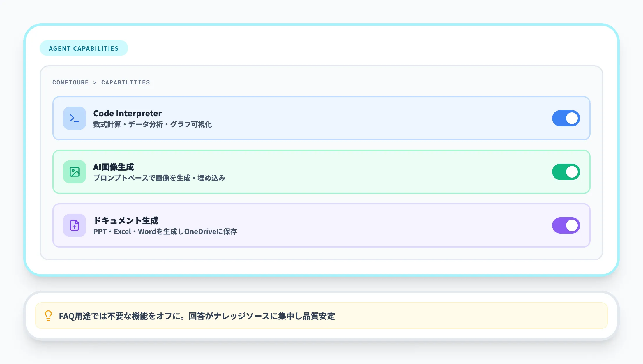The width and height of the screenshot is (643, 364).
Task: Open the CONFIGURE breadcrumb
Action: (x=70, y=82)
